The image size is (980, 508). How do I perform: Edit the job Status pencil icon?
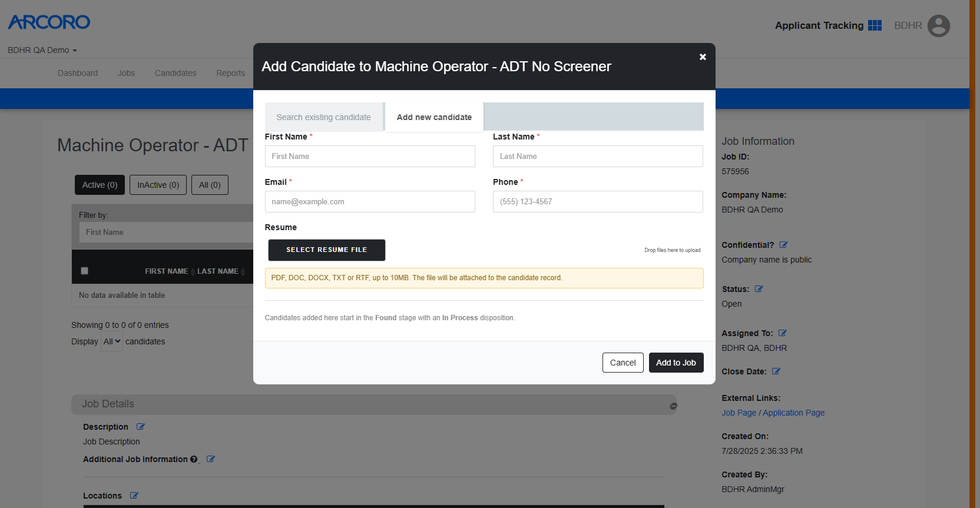pyautogui.click(x=759, y=289)
